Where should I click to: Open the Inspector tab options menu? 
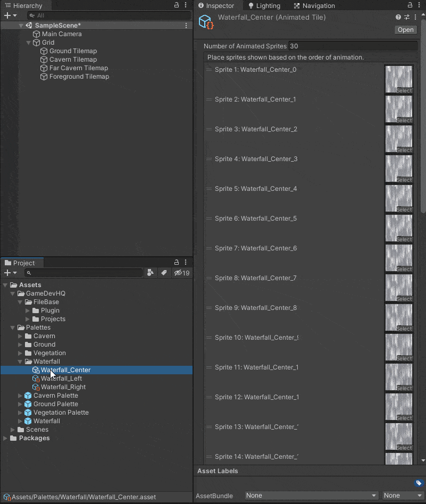(x=419, y=5)
